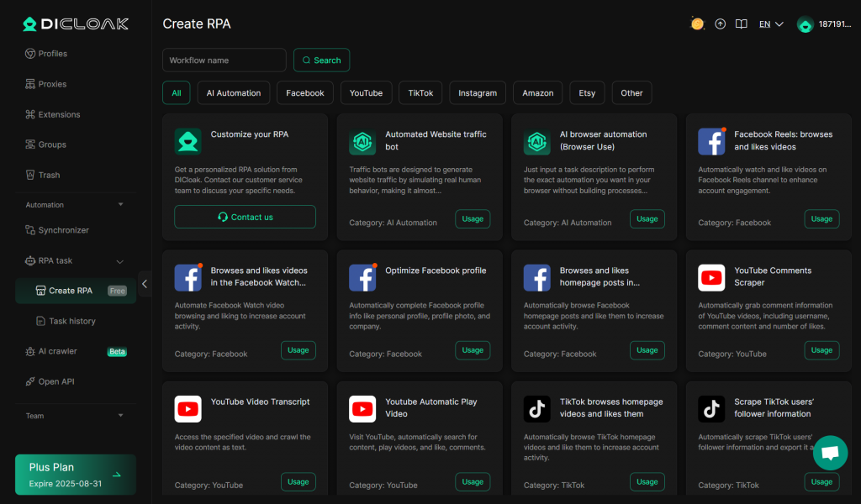The image size is (861, 504).
Task: Click the gold coin icon
Action: pos(697,24)
